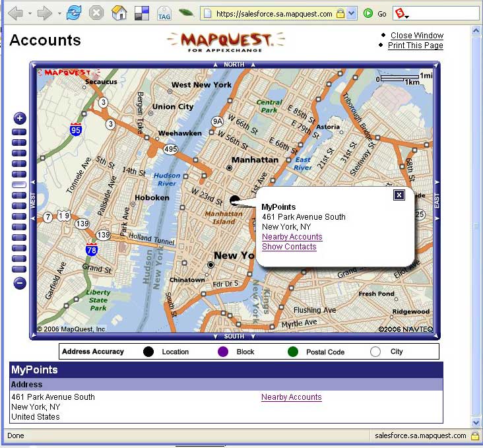Click the green leaf toolbar icon
The height and width of the screenshot is (448, 483).
186,13
